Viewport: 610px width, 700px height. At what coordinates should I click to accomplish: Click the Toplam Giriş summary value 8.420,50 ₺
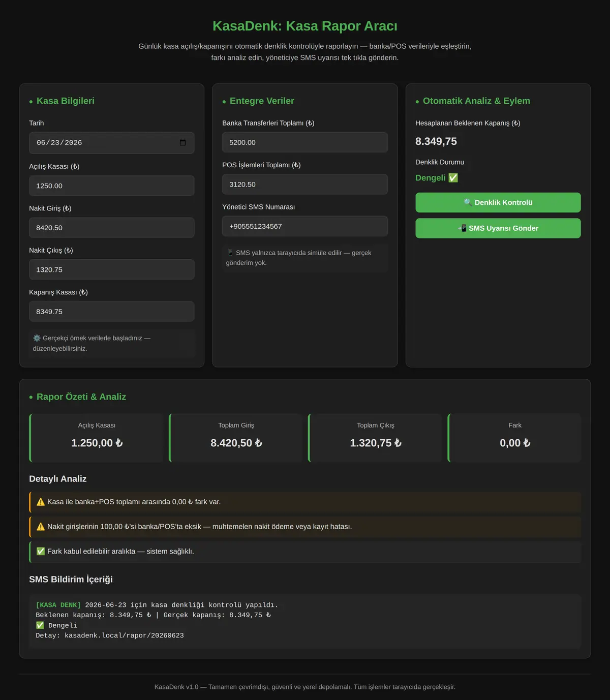click(x=236, y=443)
